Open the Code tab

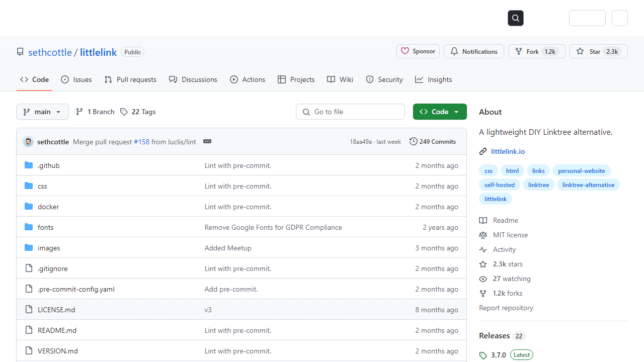[34, 79]
